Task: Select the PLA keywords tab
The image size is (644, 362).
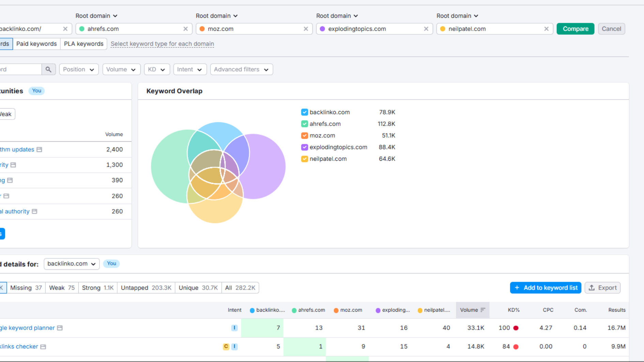Action: (x=83, y=44)
